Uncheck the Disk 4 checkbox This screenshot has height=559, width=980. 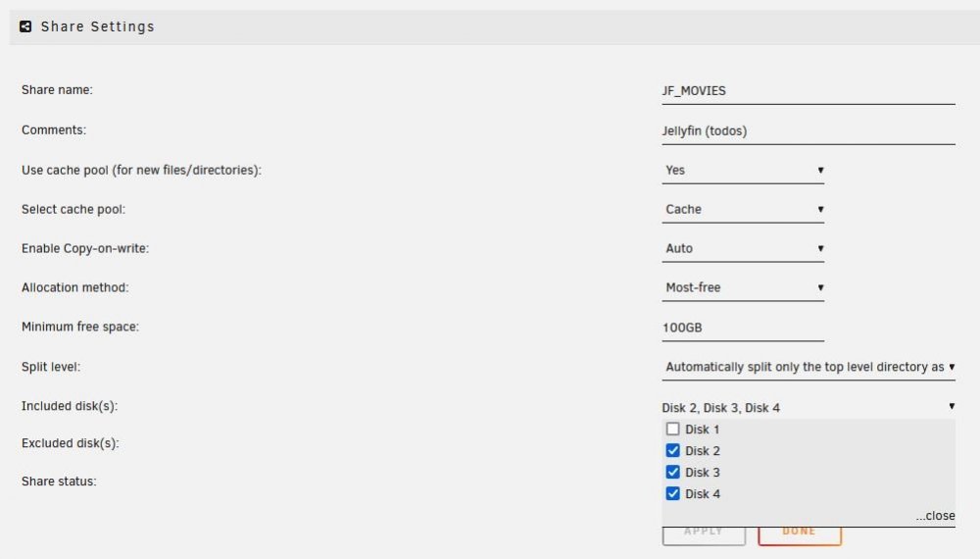tap(672, 493)
